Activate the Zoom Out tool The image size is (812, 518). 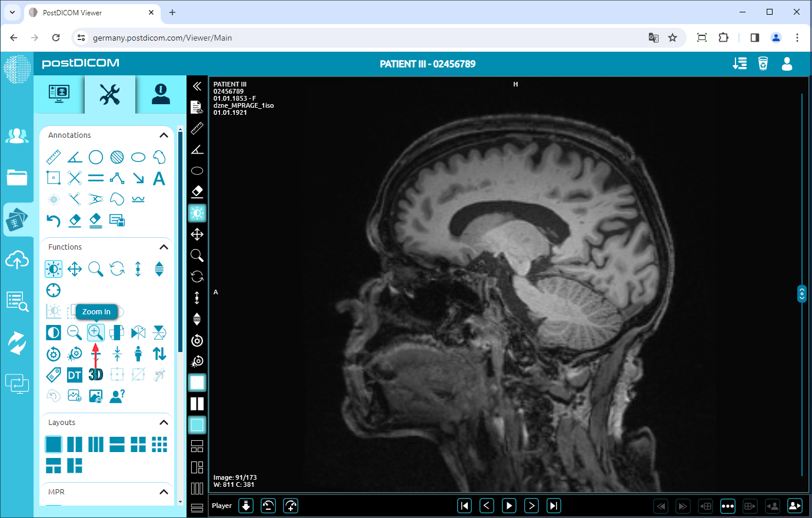75,333
